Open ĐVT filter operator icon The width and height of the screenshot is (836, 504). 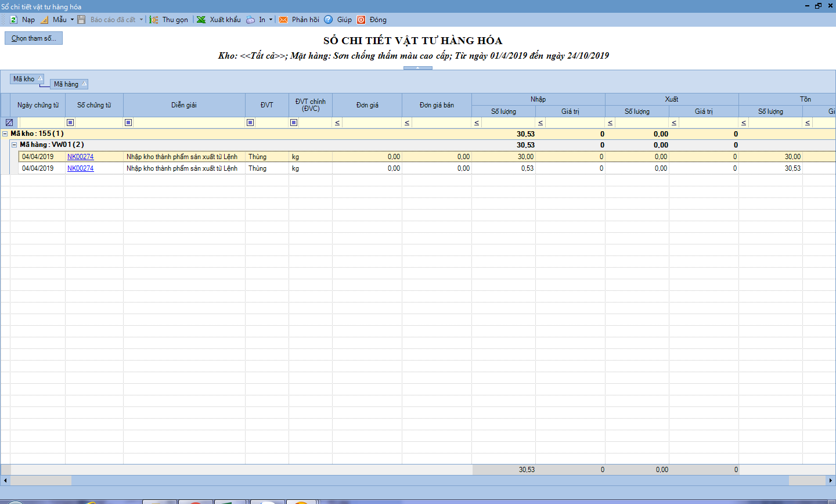click(250, 123)
